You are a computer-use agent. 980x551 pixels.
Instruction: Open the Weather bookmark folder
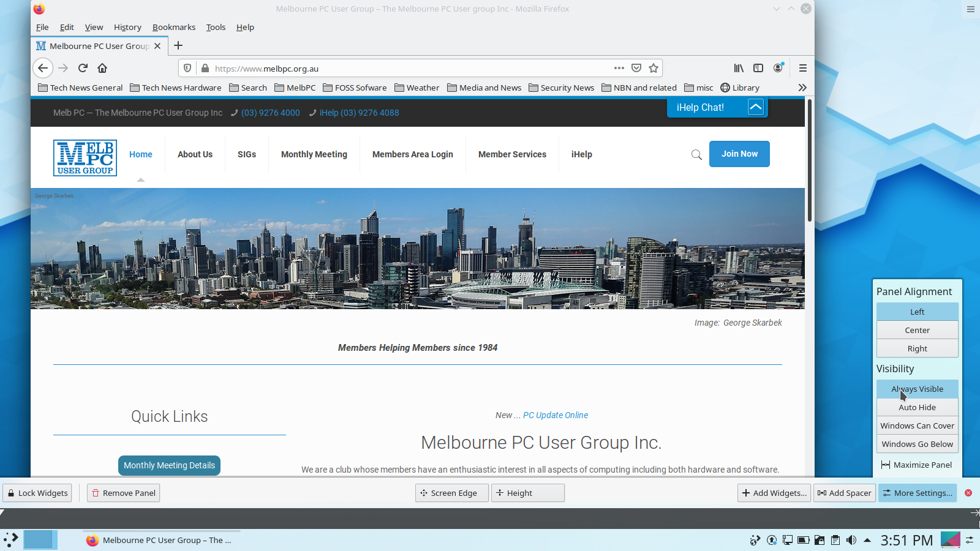(x=417, y=88)
